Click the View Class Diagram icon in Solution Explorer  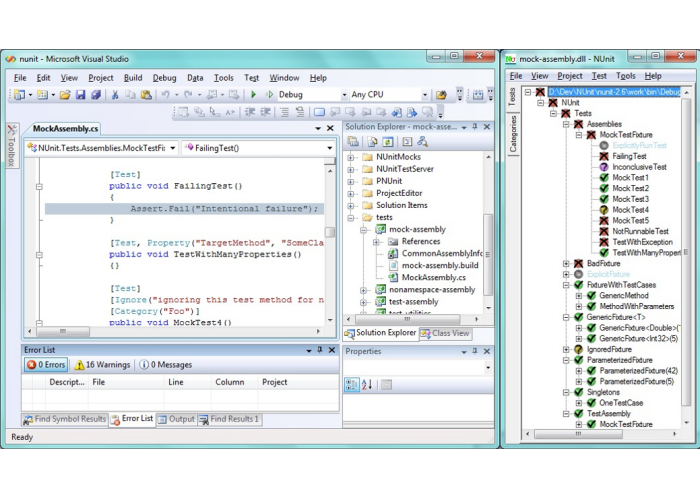422,142
